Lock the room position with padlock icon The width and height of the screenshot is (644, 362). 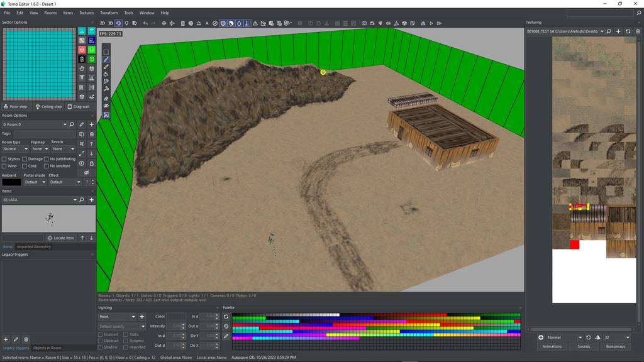click(92, 163)
